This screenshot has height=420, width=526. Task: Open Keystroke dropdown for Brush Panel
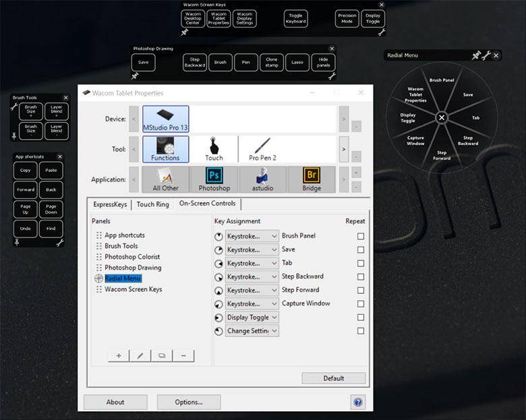[252, 236]
